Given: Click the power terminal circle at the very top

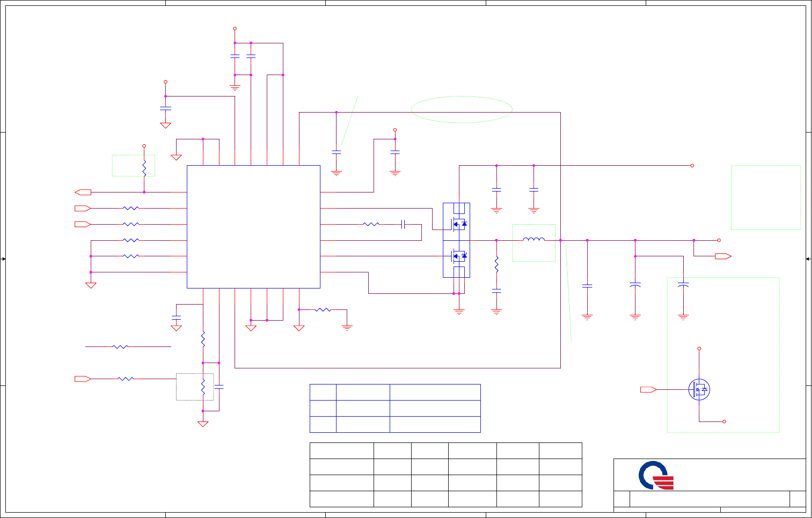Looking at the screenshot, I should [235, 29].
